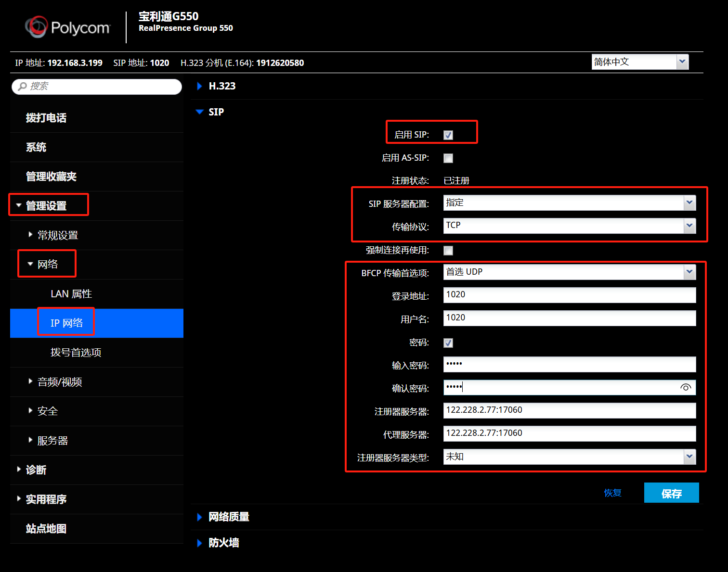Select LAN 属性 menu item

pos(71,294)
